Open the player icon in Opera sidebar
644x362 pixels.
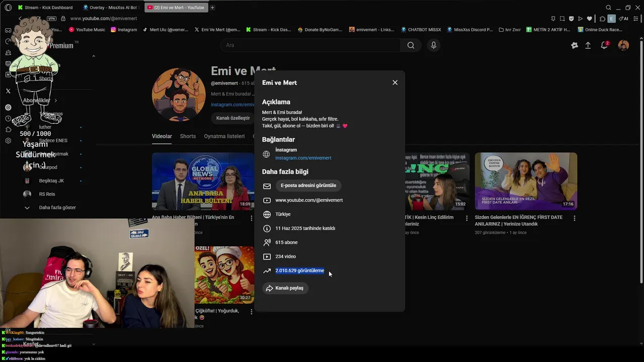click(8, 107)
